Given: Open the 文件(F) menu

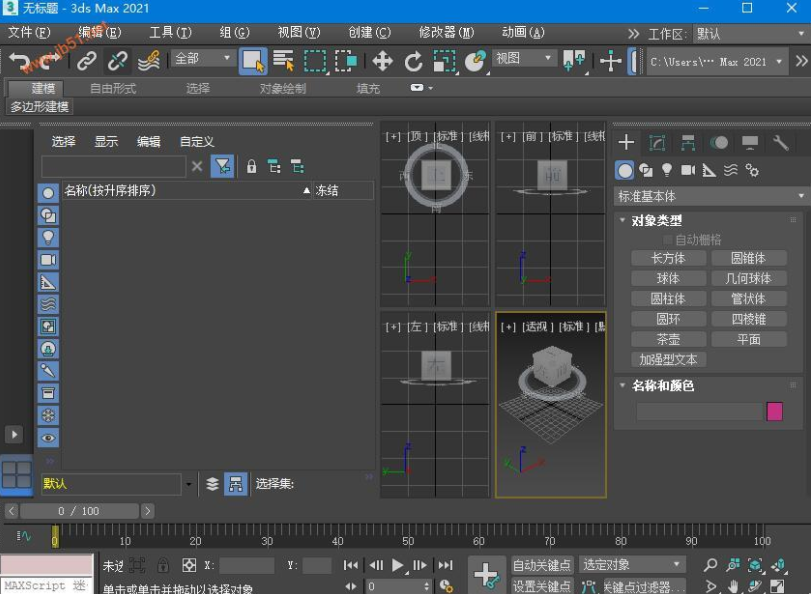Looking at the screenshot, I should (x=29, y=33).
